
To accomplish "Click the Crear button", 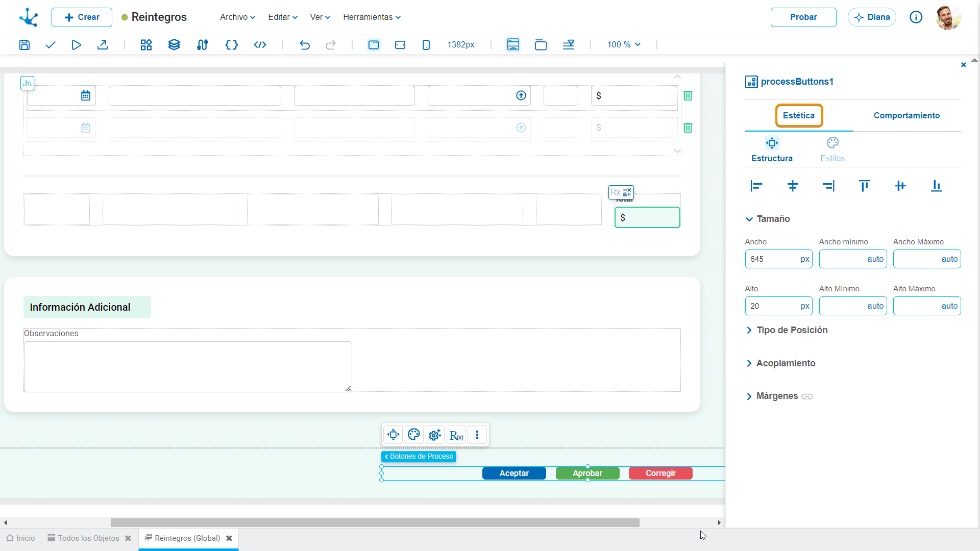I will click(82, 17).
